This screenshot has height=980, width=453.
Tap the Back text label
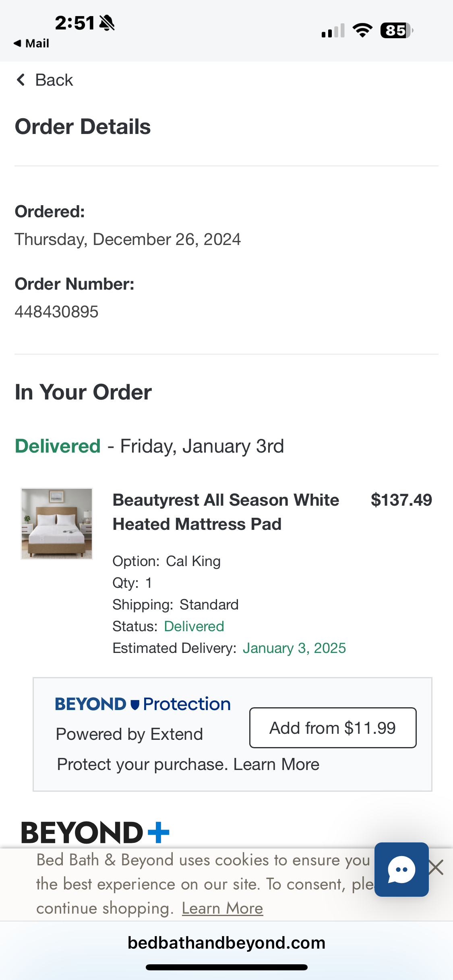coord(54,80)
